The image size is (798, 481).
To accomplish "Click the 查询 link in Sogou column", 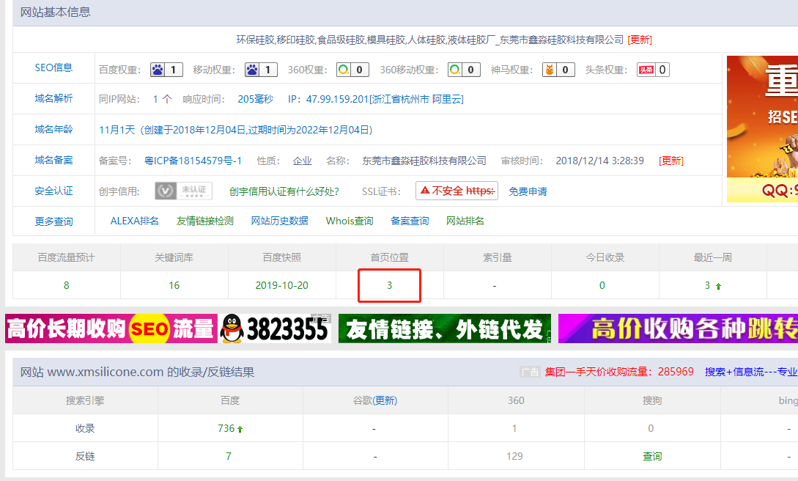I will pyautogui.click(x=652, y=457).
